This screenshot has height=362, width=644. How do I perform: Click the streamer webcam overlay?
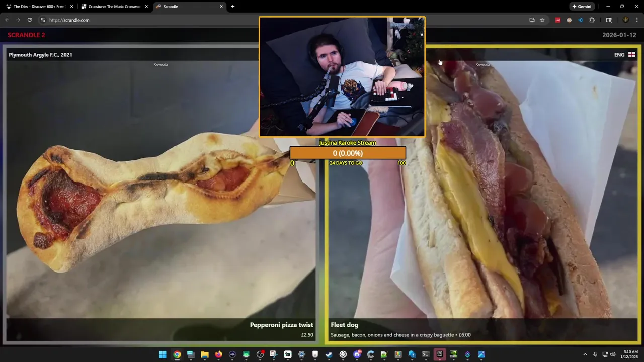[x=342, y=76]
